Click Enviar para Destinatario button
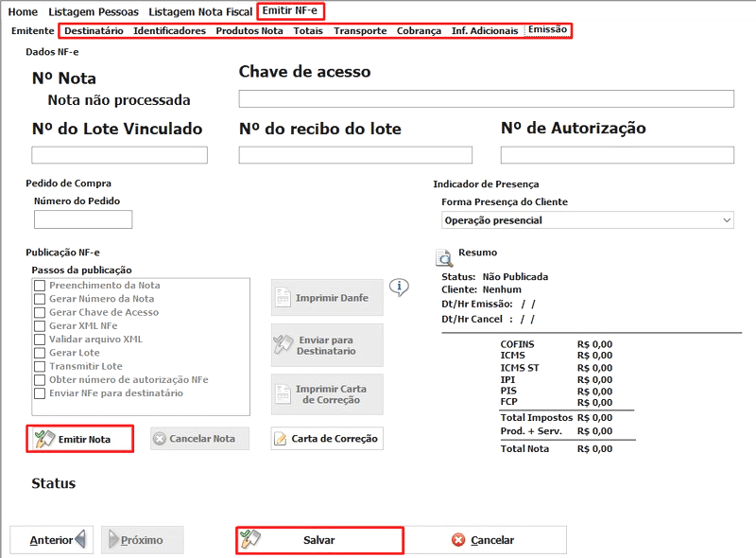The image size is (756, 558). (327, 345)
